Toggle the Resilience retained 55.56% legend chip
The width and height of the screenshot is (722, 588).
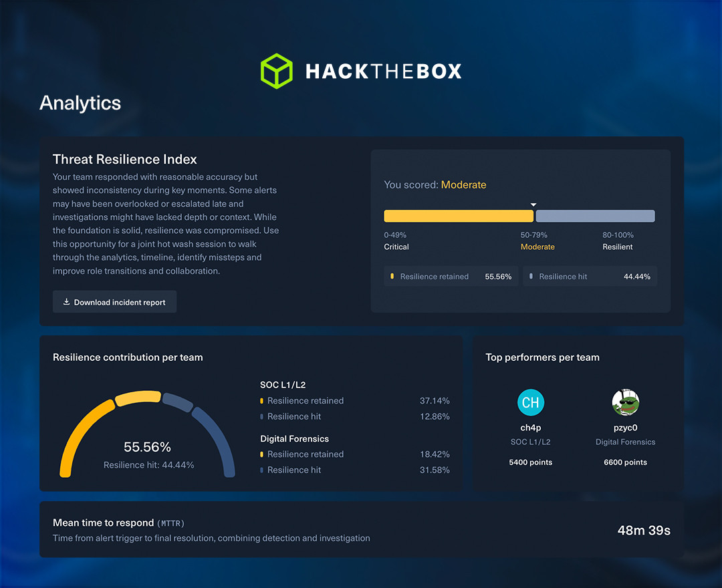(x=451, y=276)
